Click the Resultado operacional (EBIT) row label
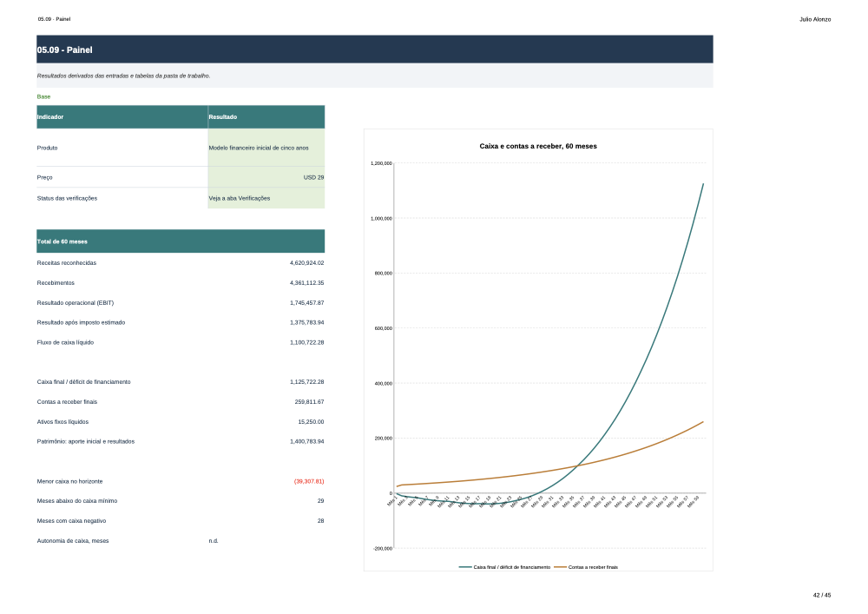The height and width of the screenshot is (614, 868). click(x=76, y=303)
